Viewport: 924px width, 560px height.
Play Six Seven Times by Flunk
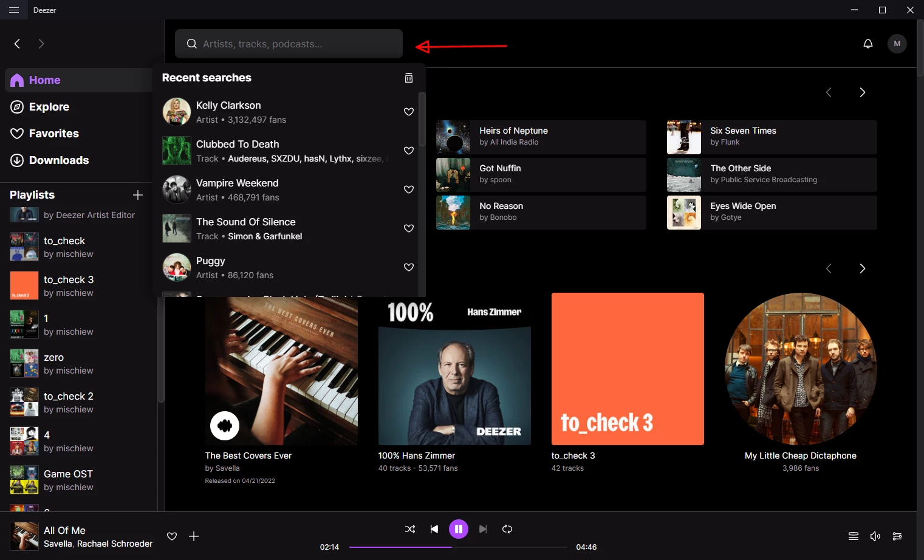pyautogui.click(x=772, y=137)
